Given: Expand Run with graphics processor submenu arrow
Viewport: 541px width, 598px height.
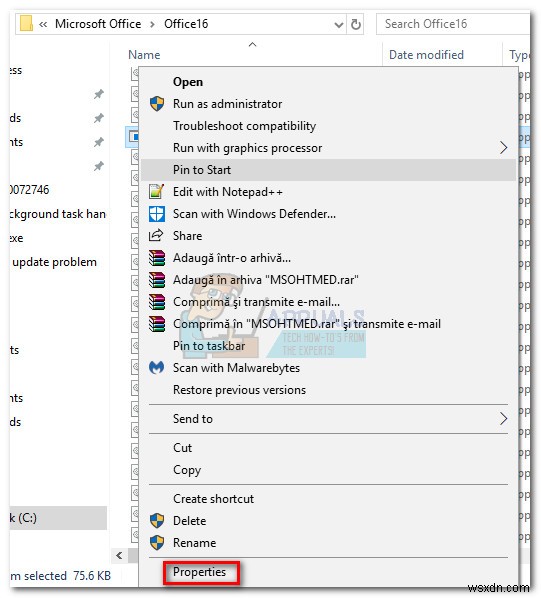Looking at the screenshot, I should 504,148.
